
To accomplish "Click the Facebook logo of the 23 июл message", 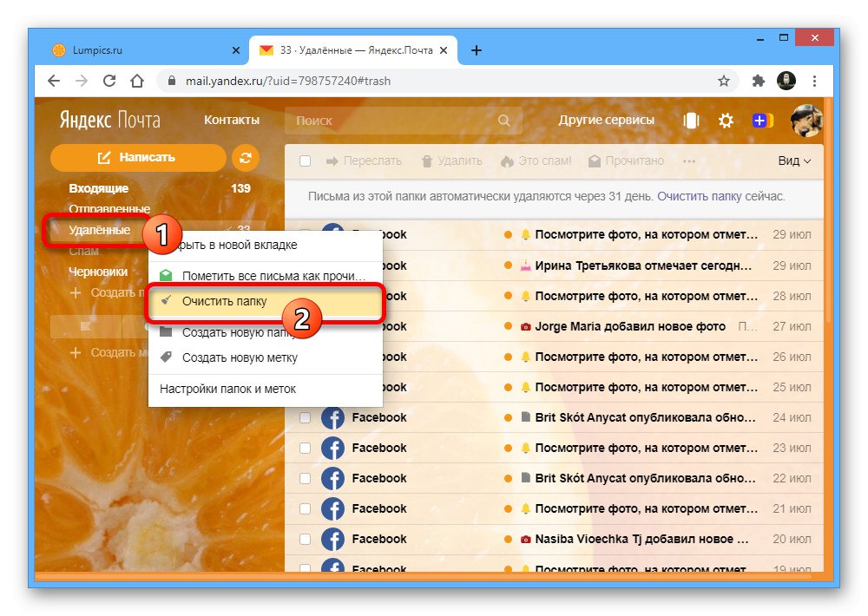I will click(x=332, y=449).
